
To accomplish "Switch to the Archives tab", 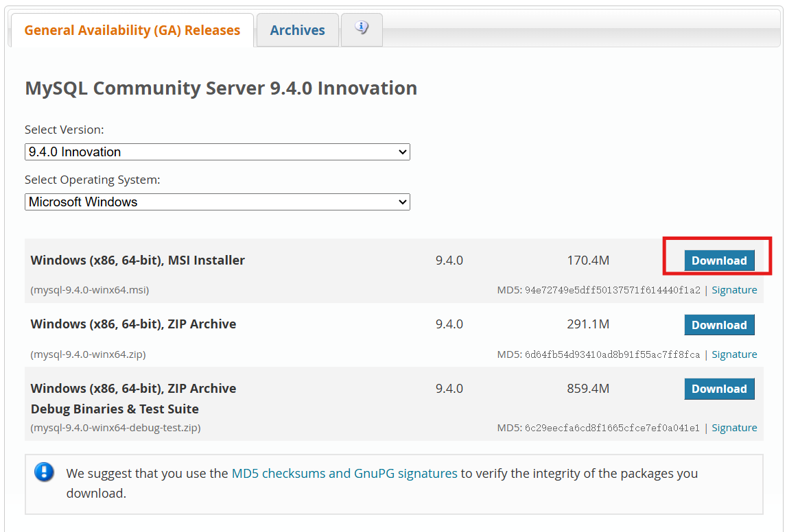I will point(298,30).
